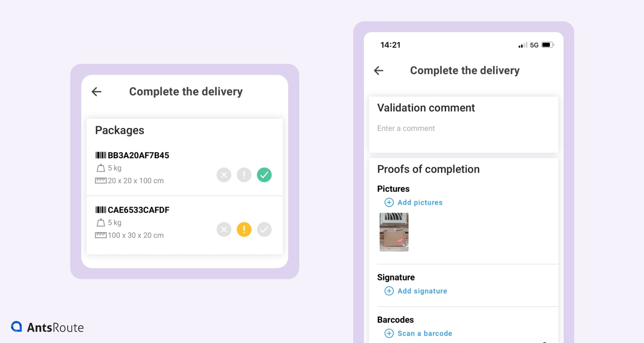644x343 pixels.
Task: Toggle the yellow warning on package CAE6533CAFDF
Action: coord(244,230)
